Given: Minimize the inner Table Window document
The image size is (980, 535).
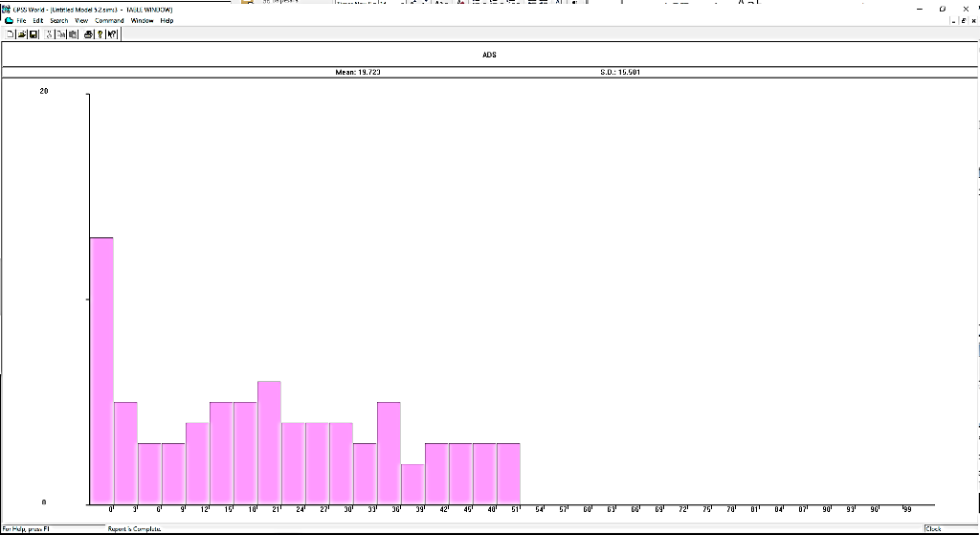Looking at the screenshot, I should click(952, 21).
